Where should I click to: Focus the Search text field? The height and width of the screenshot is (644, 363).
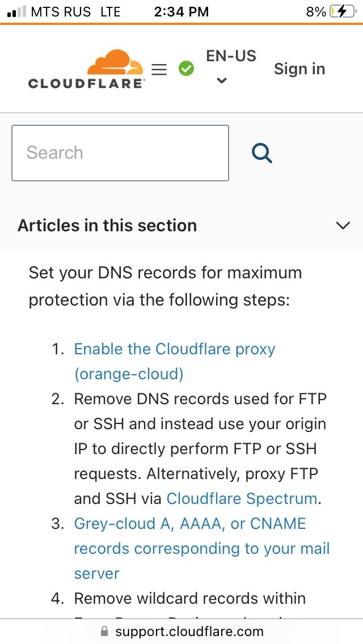coord(120,153)
